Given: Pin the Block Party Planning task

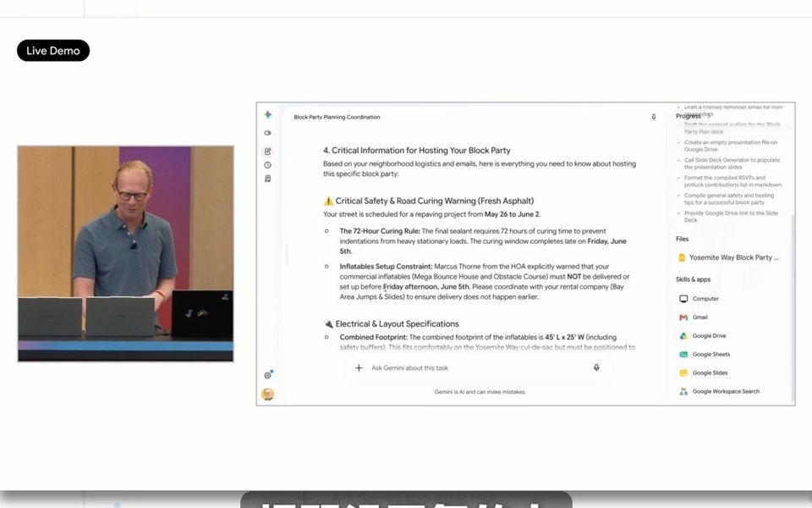Looking at the screenshot, I should click(654, 117).
